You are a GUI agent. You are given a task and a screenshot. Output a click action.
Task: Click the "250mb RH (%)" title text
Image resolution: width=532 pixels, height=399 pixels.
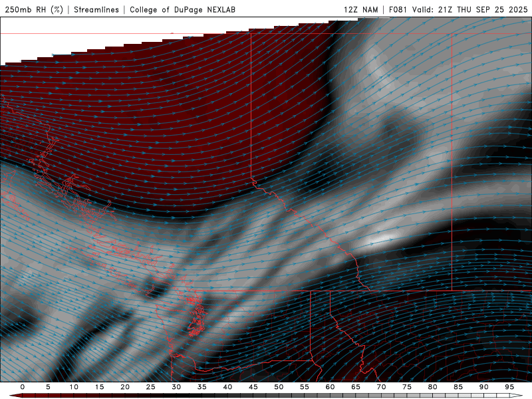coord(34,9)
